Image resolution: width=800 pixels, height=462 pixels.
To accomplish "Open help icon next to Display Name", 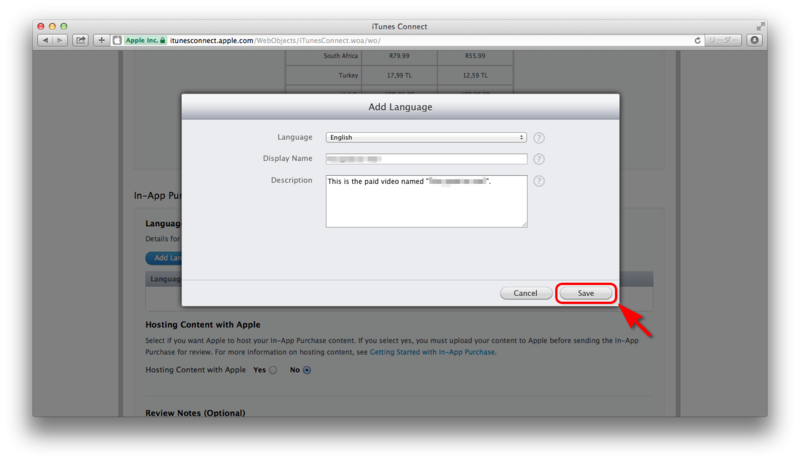I will 539,159.
